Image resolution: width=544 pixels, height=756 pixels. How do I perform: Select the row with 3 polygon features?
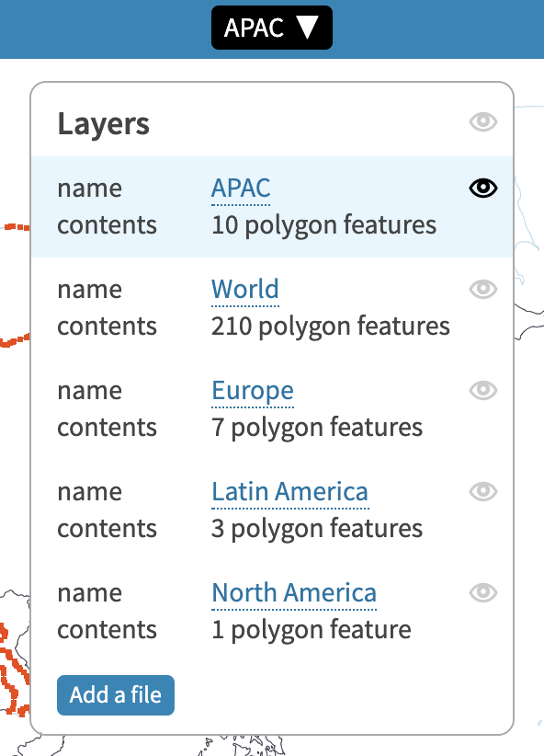(x=272, y=510)
